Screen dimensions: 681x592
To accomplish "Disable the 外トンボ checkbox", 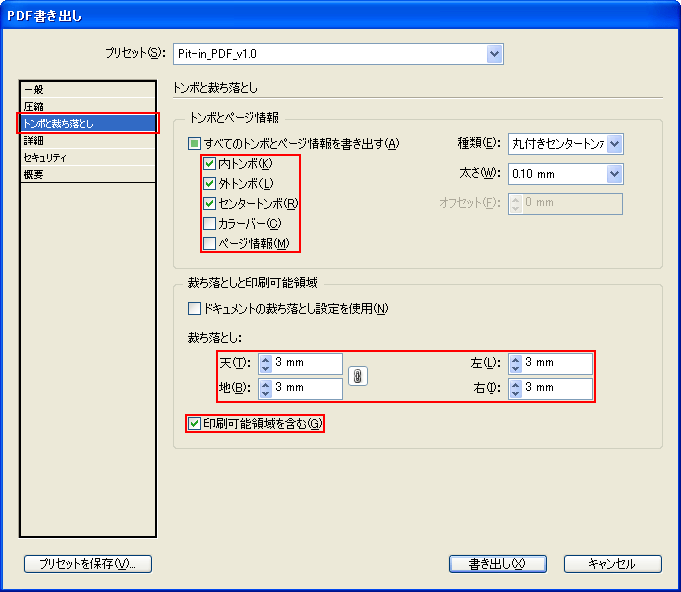I will tap(209, 184).
